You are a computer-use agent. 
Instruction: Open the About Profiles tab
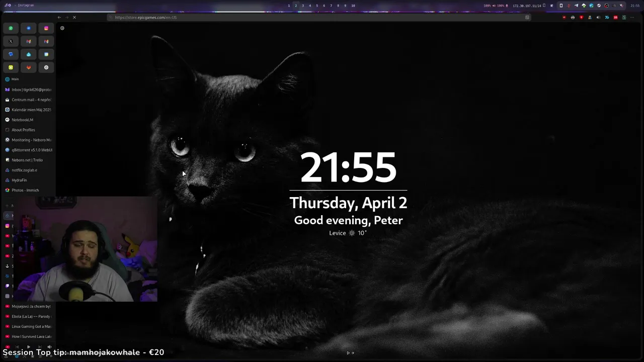pos(28,130)
